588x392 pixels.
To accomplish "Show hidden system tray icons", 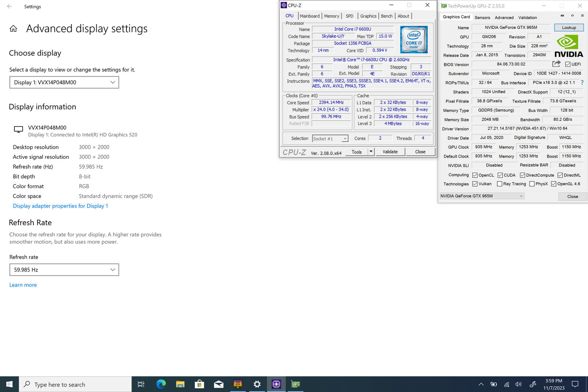I will pyautogui.click(x=481, y=384).
